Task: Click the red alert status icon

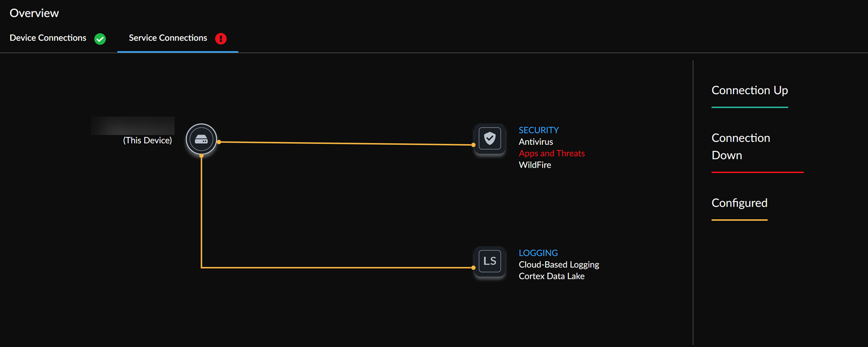Action: pos(221,38)
